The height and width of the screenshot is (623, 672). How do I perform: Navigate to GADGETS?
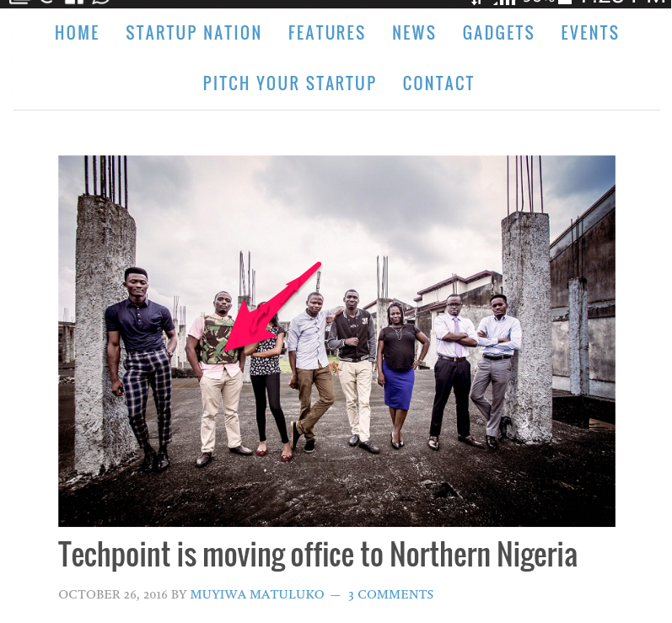[498, 33]
